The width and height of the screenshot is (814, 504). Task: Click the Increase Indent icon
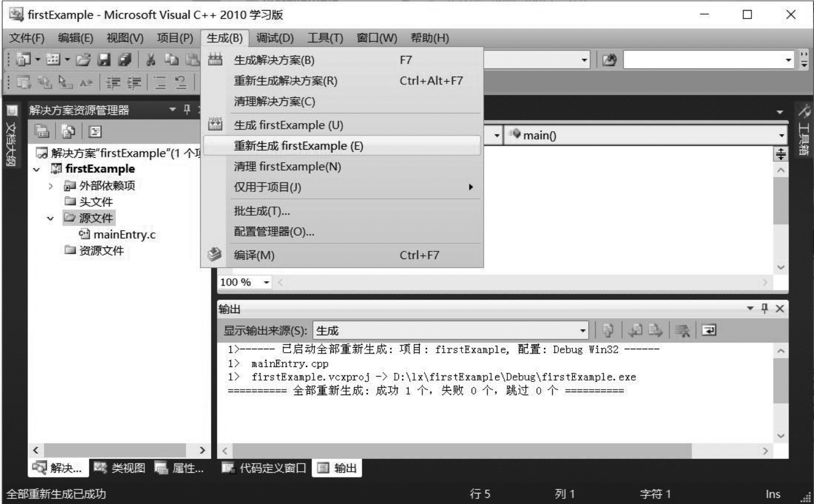134,82
